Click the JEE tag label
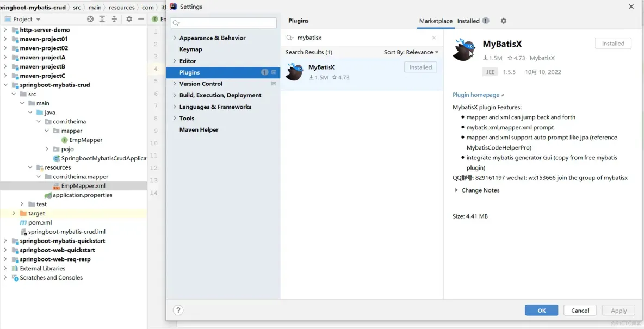644x329 pixels. click(490, 72)
